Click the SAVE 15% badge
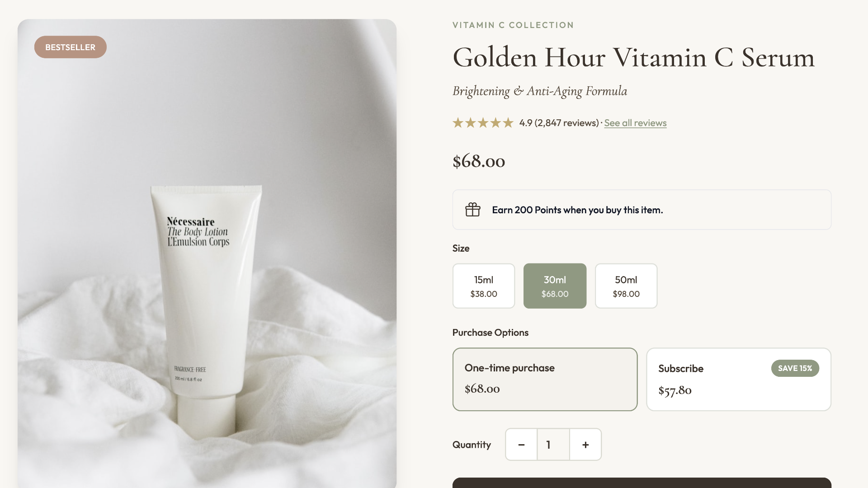The height and width of the screenshot is (488, 868). (x=795, y=368)
